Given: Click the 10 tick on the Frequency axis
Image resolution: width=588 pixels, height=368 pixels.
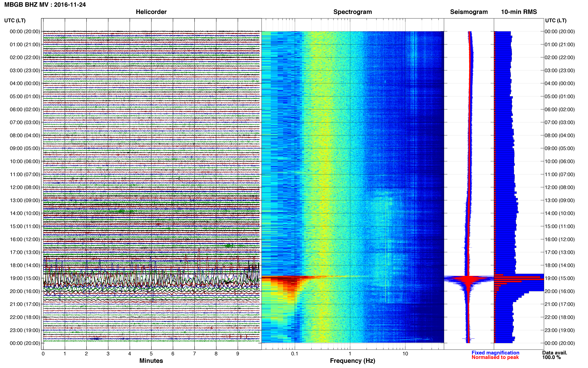Looking at the screenshot, I should 405,354.
